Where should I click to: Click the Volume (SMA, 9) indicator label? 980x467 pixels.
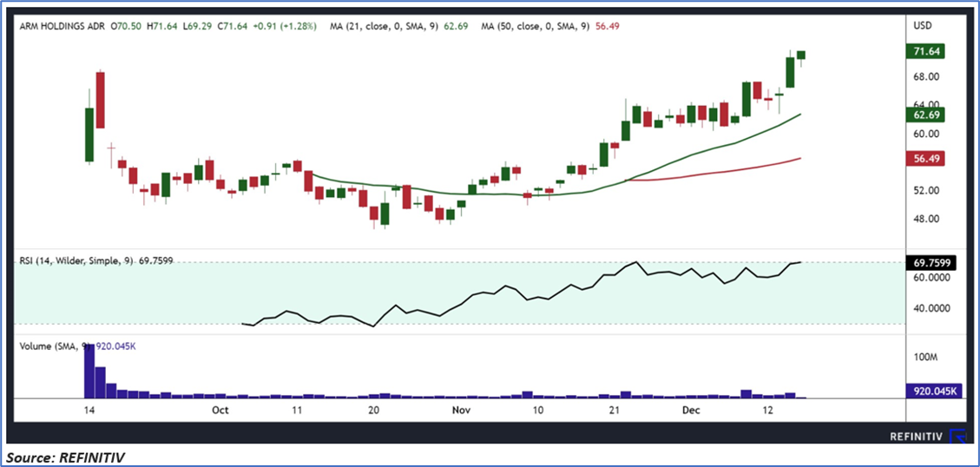(57, 345)
